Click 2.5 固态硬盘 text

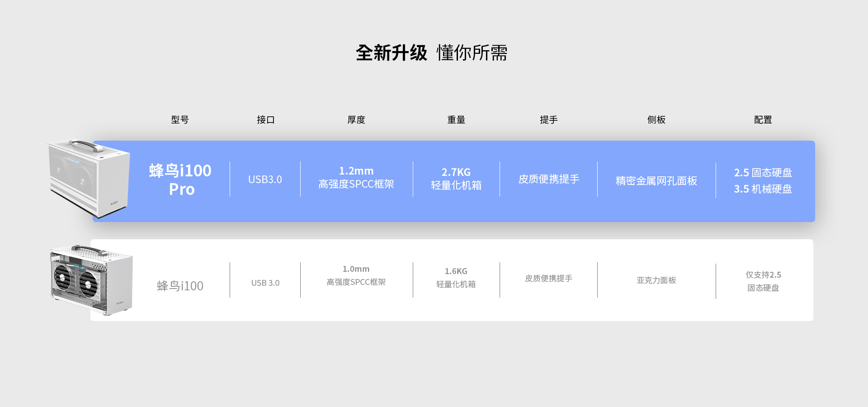763,173
